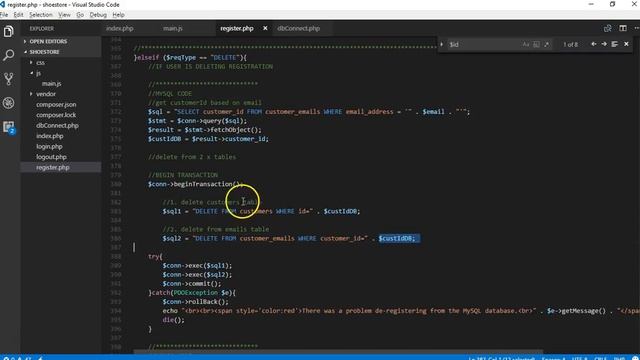
Task: Toggle Find in Selection option
Action: 615,44
